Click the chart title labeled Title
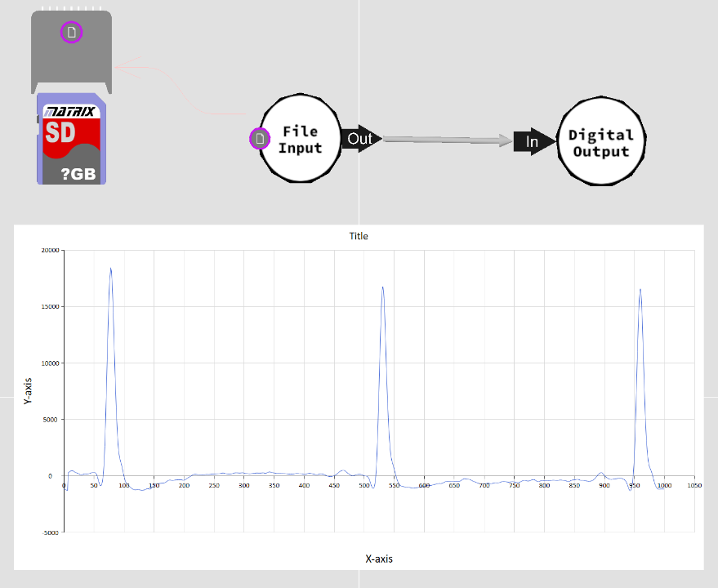718x588 pixels. point(358,236)
